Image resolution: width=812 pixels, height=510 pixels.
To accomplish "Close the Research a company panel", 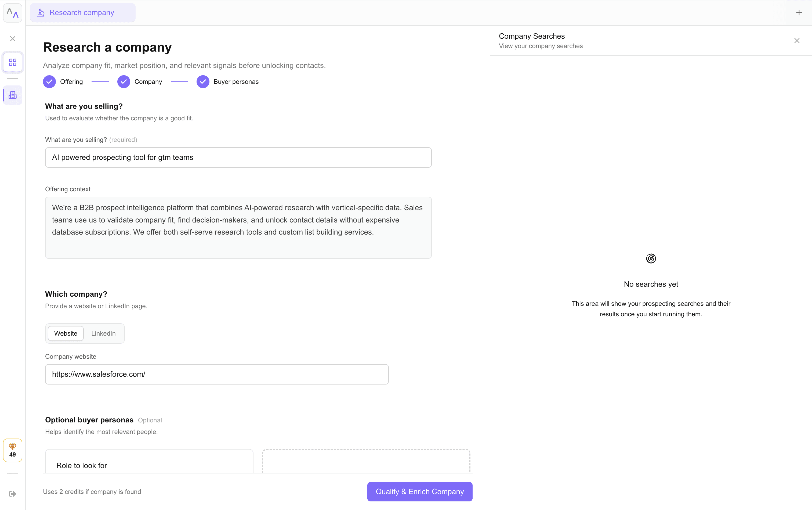I will click(x=12, y=38).
